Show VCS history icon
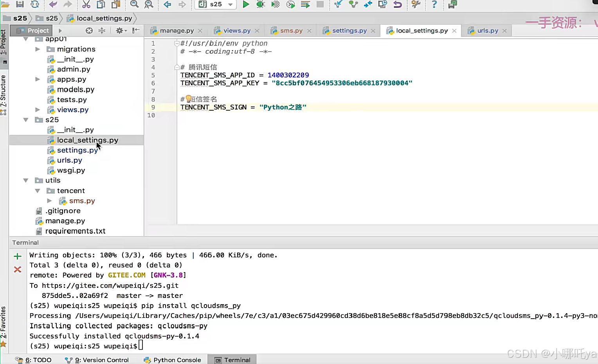 coord(382,4)
